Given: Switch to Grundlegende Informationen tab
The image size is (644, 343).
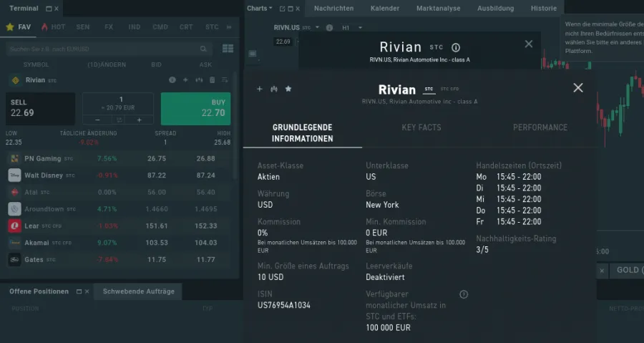Looking at the screenshot, I should pyautogui.click(x=302, y=133).
